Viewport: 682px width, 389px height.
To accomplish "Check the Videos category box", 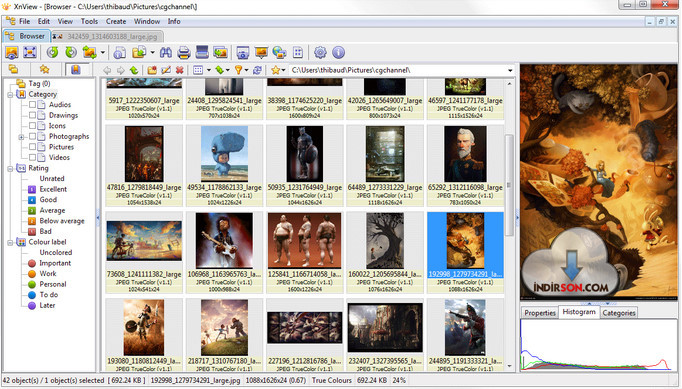I will (32, 157).
